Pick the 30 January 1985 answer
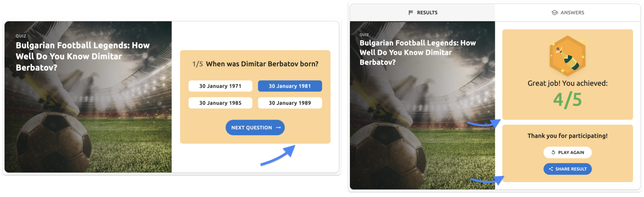Screen dimensions: 644x197 [220, 103]
